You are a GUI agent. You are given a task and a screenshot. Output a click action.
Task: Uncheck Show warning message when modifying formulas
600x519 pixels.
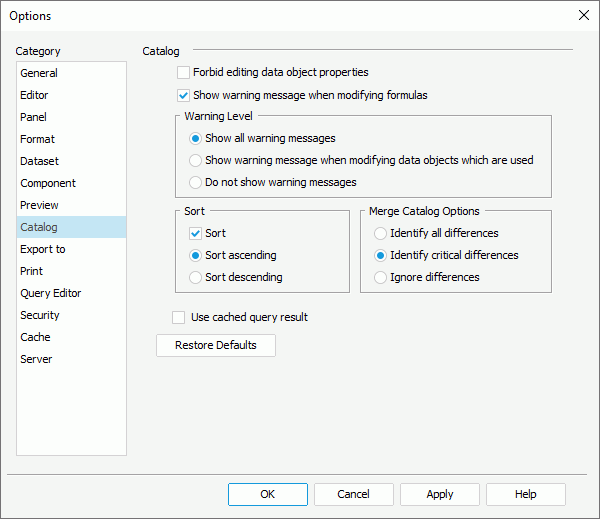[x=183, y=95]
